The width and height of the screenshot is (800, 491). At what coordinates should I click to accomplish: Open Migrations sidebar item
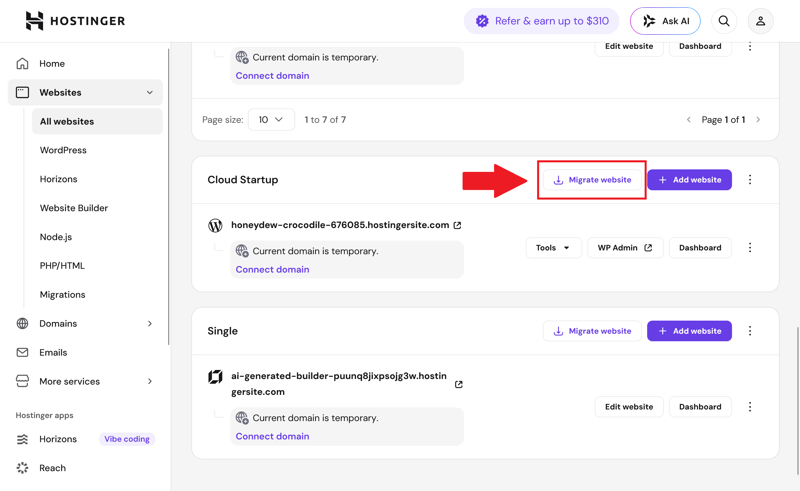coord(62,294)
